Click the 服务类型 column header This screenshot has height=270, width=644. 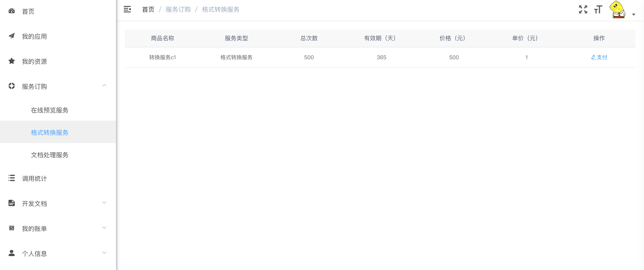[x=236, y=38]
